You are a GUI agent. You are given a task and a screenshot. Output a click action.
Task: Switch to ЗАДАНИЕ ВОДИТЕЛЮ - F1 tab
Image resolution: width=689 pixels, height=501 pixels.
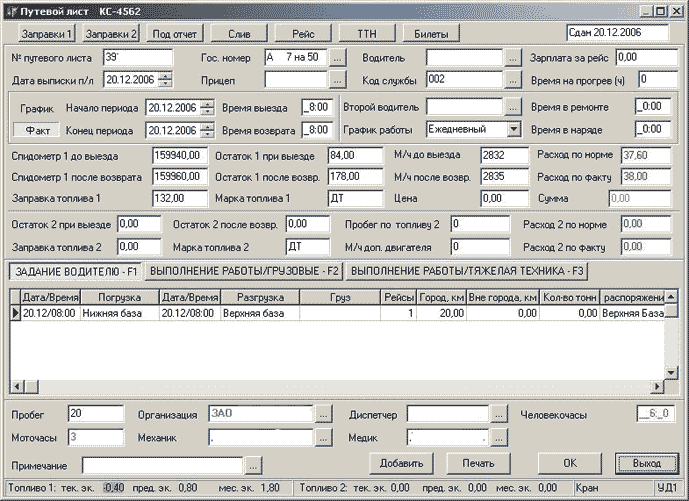[x=76, y=272]
